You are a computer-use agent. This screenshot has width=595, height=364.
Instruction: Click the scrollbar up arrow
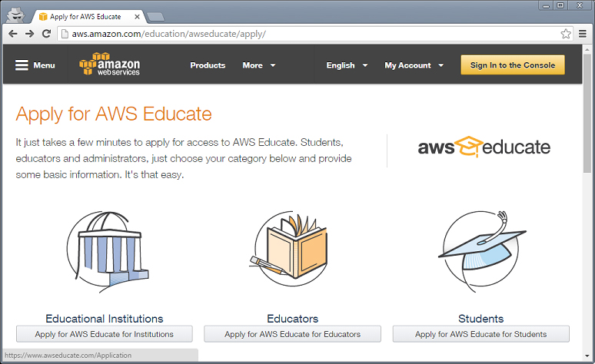[587, 48]
